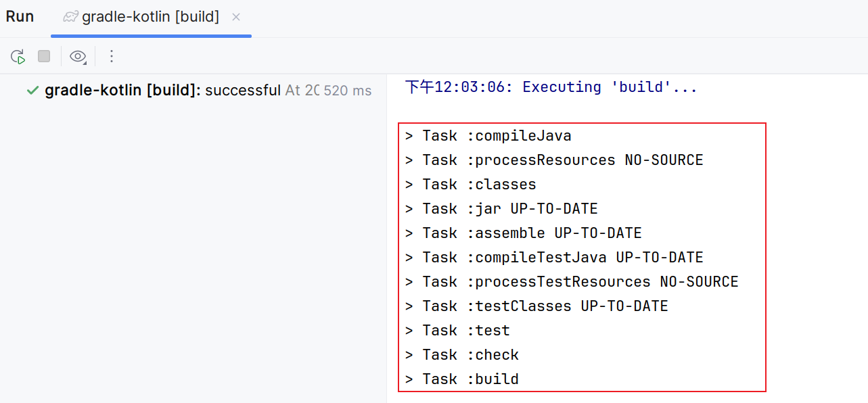Click the Task :compileJava output line
The width and height of the screenshot is (868, 403).
point(488,136)
